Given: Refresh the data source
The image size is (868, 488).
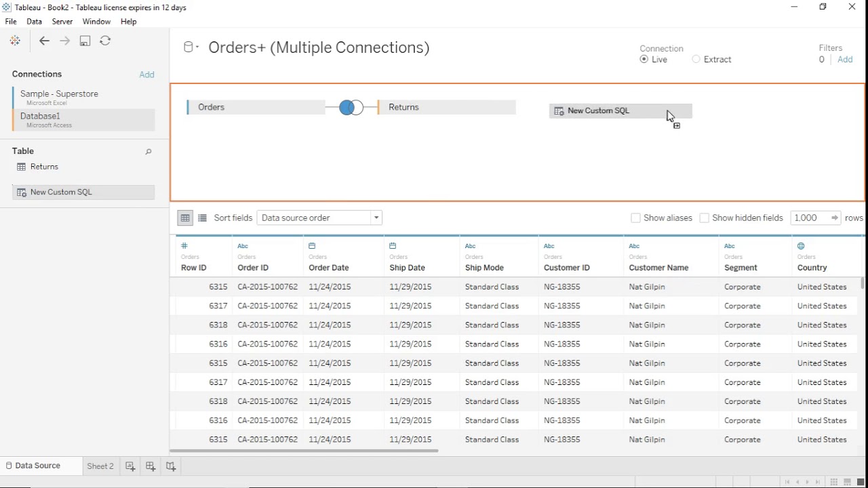Looking at the screenshot, I should click(x=105, y=41).
